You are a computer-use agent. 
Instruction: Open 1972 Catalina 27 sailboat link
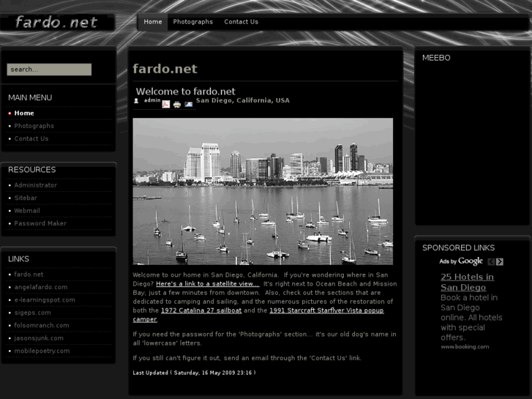(x=201, y=310)
